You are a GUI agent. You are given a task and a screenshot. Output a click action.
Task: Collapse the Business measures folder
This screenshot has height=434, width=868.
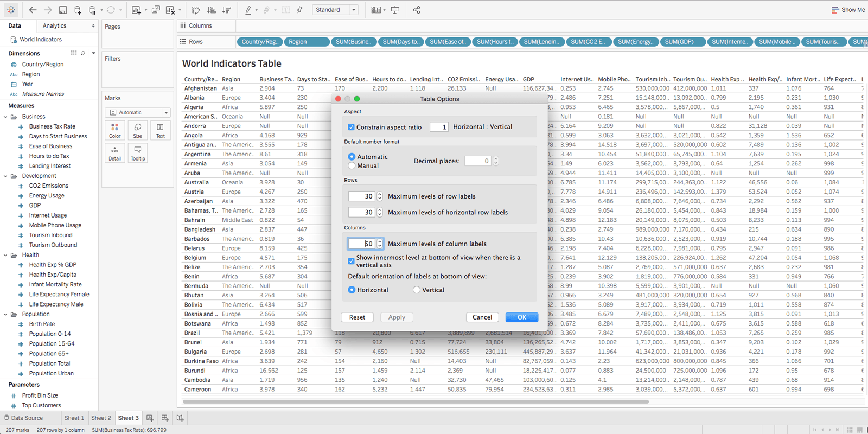pyautogui.click(x=5, y=117)
